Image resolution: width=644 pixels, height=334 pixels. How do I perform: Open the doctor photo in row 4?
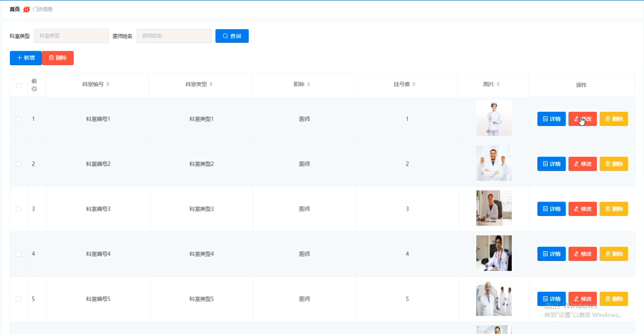(494, 253)
